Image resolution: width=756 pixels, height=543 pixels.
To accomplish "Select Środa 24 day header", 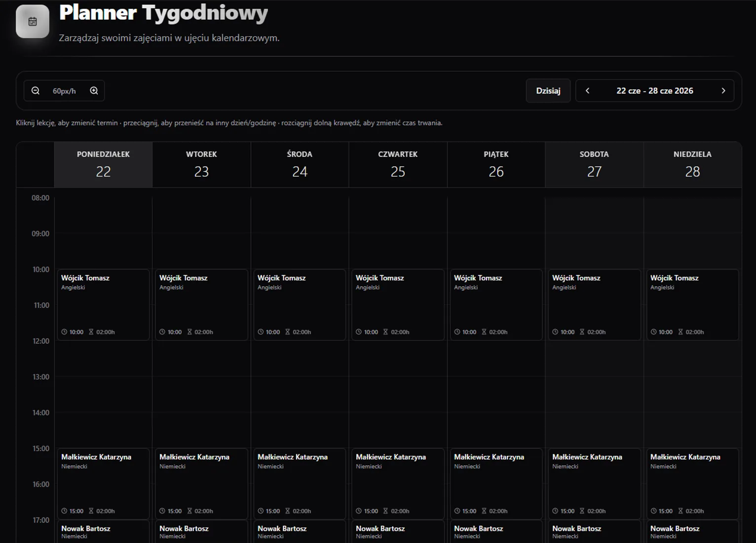I will pyautogui.click(x=300, y=165).
